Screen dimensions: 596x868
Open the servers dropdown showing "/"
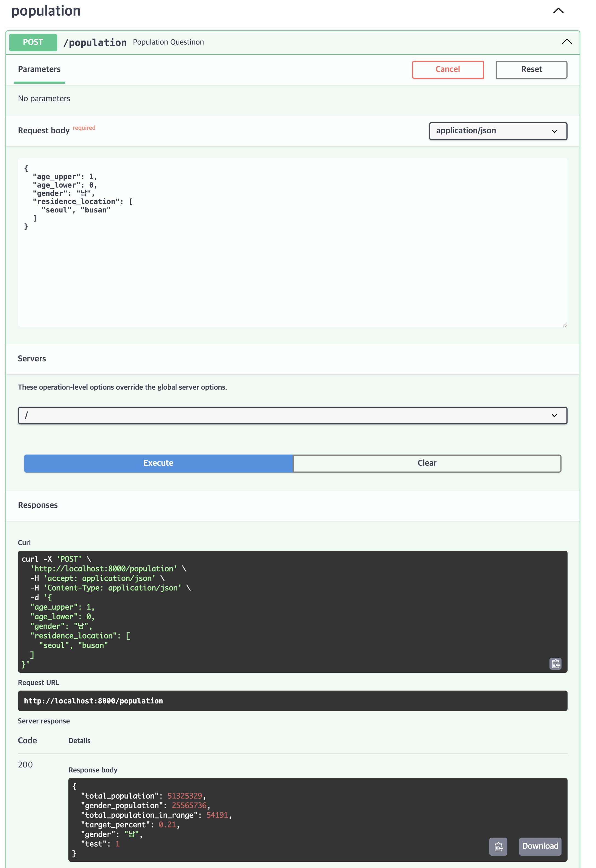click(293, 415)
